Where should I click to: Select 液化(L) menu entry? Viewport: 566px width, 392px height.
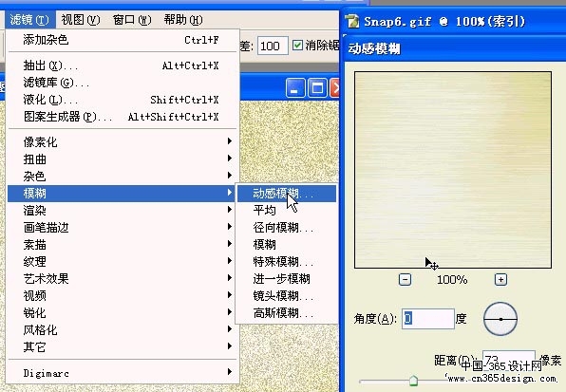122,100
